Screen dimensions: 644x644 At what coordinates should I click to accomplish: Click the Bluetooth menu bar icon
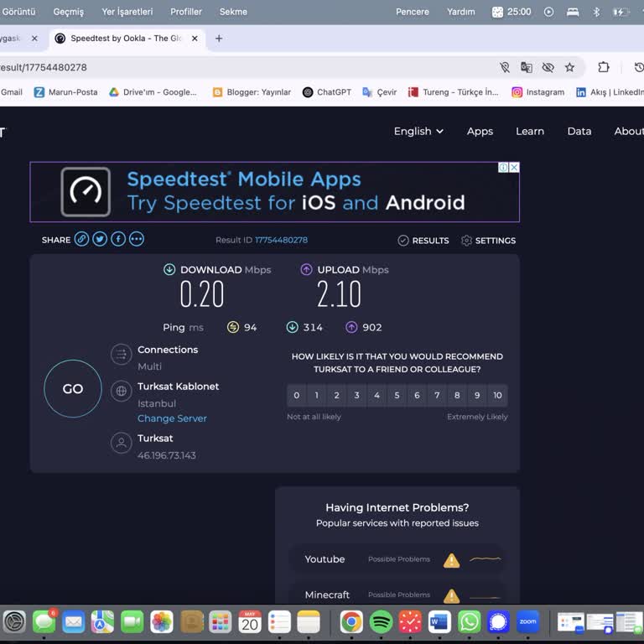pos(596,12)
